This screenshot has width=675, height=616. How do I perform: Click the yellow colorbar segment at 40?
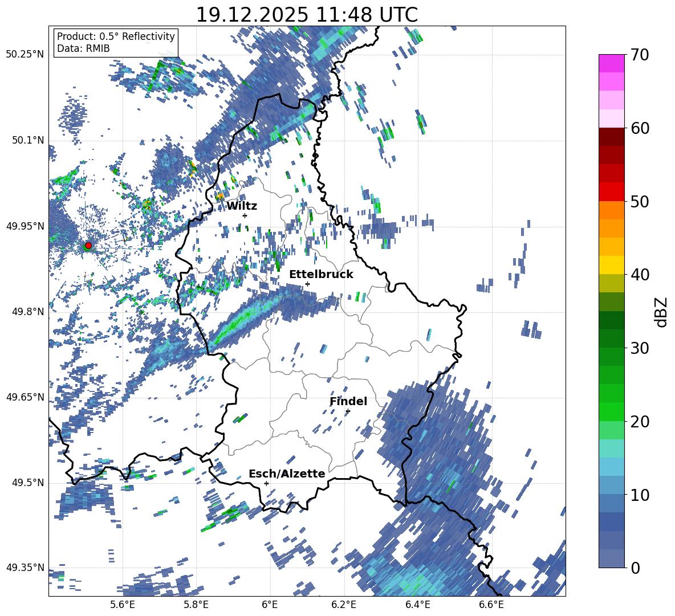click(x=611, y=265)
